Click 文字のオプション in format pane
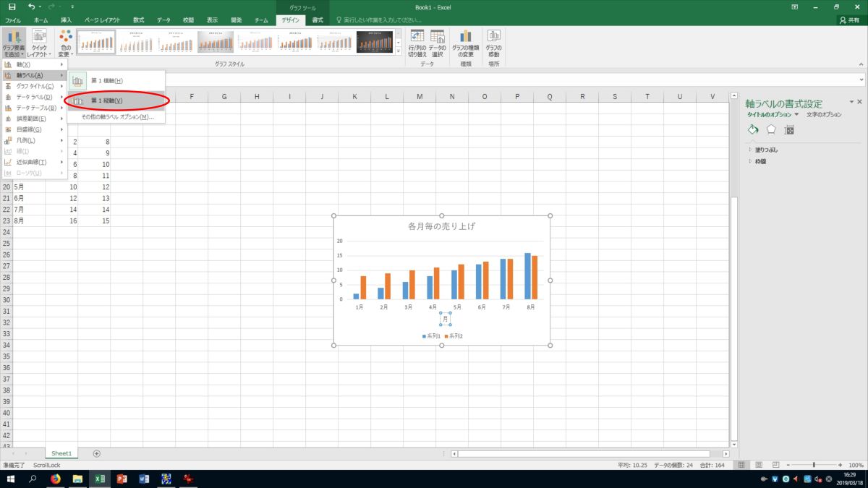The height and width of the screenshot is (488, 868). tap(824, 114)
